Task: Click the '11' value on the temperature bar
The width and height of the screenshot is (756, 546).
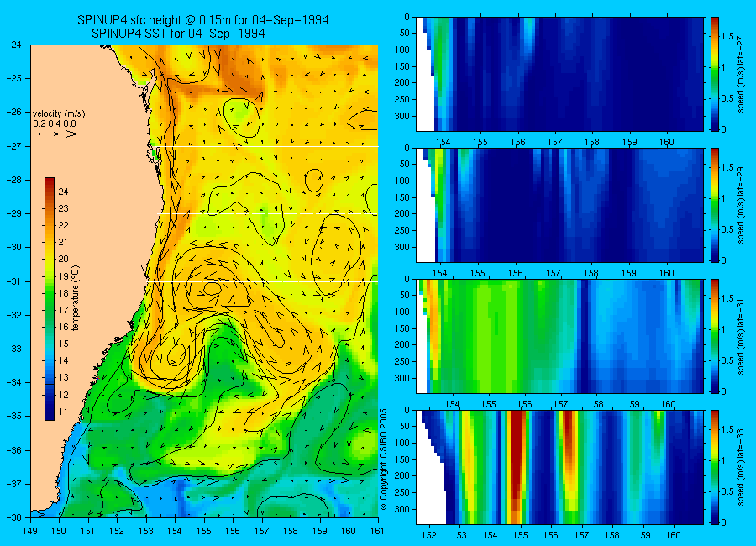Action: point(64,412)
